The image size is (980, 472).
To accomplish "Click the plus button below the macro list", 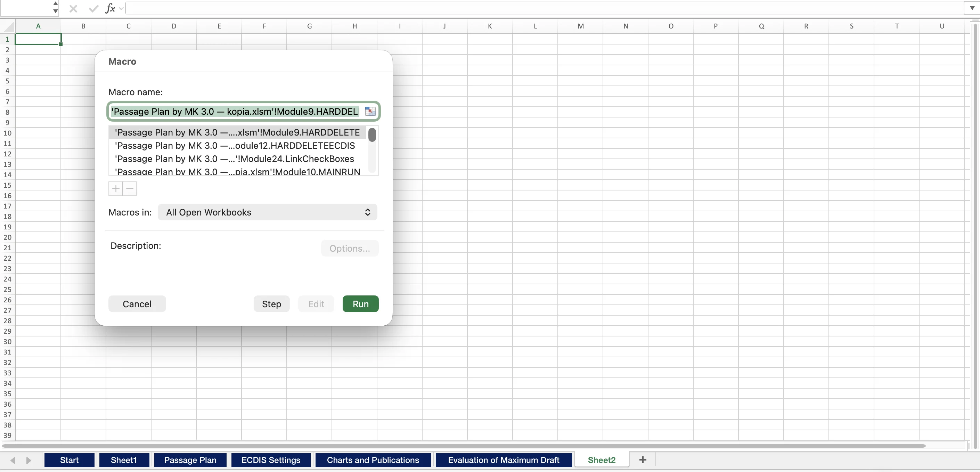I will pos(116,189).
